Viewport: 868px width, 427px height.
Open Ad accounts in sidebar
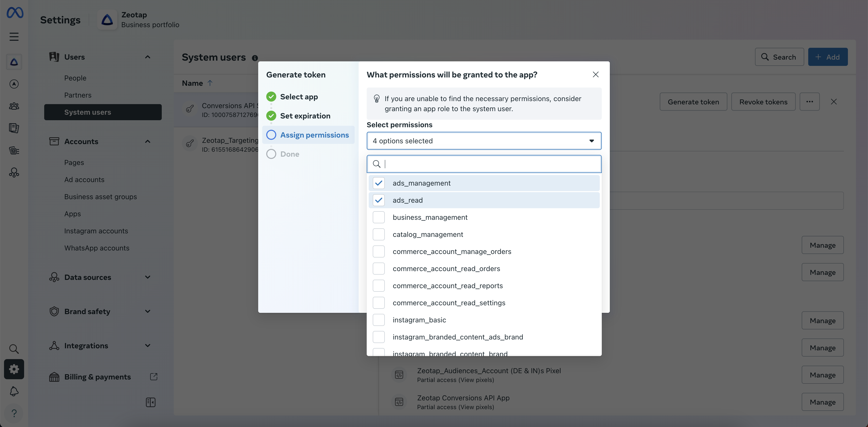click(x=84, y=180)
